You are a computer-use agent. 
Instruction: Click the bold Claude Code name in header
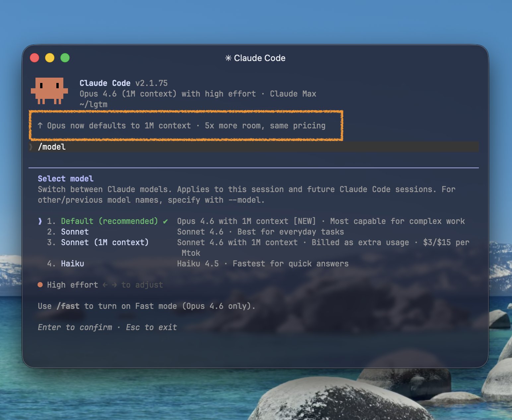pos(105,83)
